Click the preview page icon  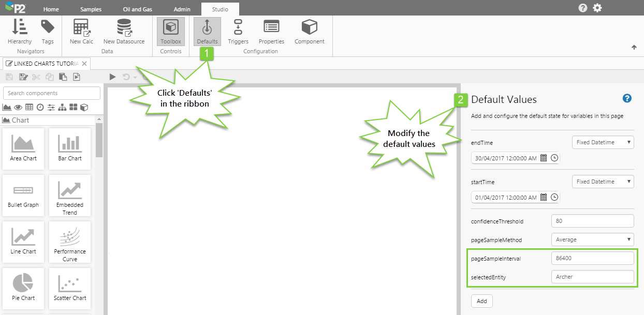click(77, 77)
